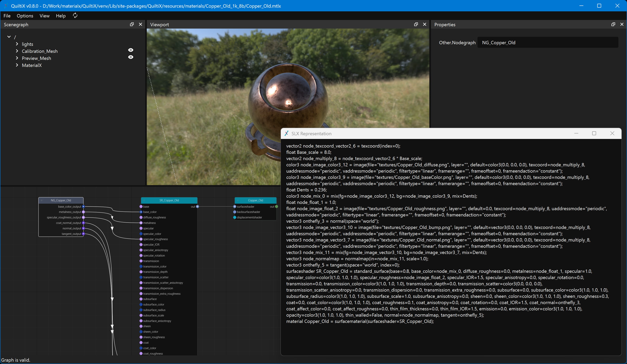The image size is (627, 364).
Task: Click metalness_output port on NG_Copper_Old
Action: pyautogui.click(x=83, y=212)
